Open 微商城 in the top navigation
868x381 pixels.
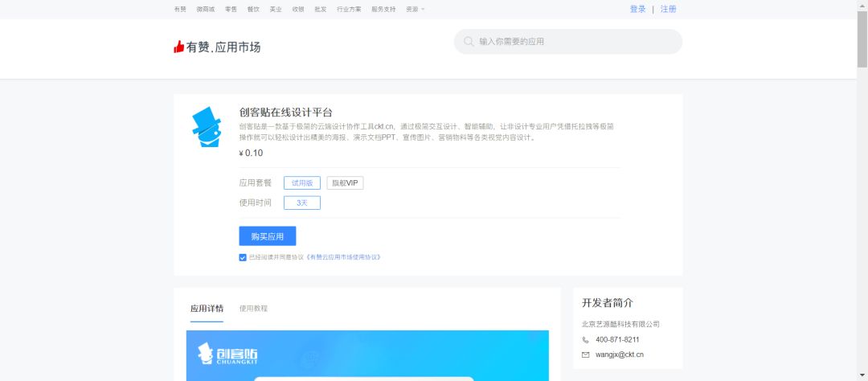[206, 10]
